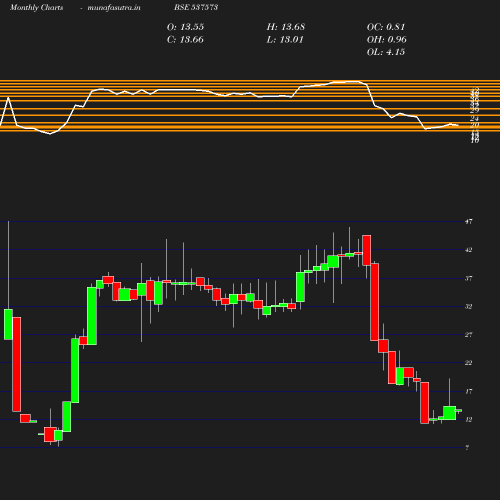The height and width of the screenshot is (500, 500).
Task: Click the price axis label 47
Action: click(x=469, y=221)
